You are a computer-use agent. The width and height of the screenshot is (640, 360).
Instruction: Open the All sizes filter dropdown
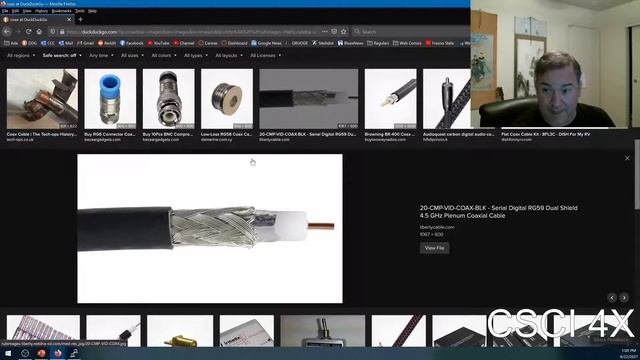coord(132,56)
